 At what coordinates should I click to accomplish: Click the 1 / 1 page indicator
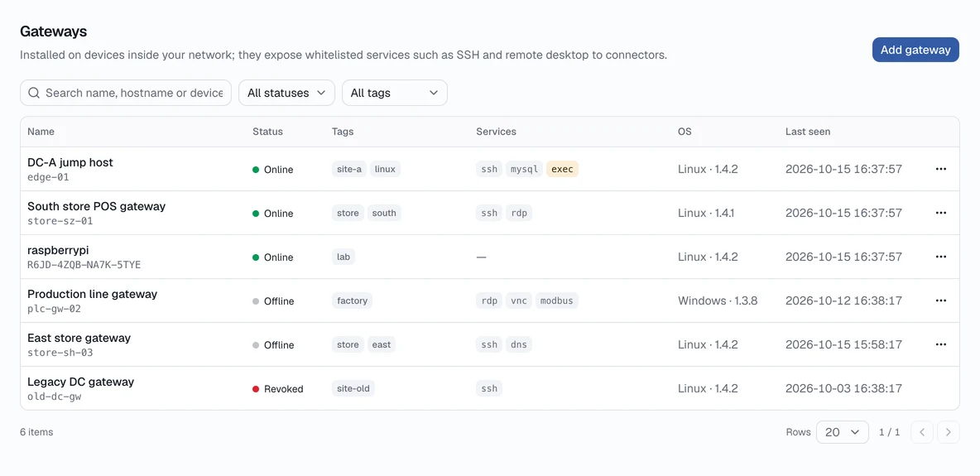pos(890,431)
